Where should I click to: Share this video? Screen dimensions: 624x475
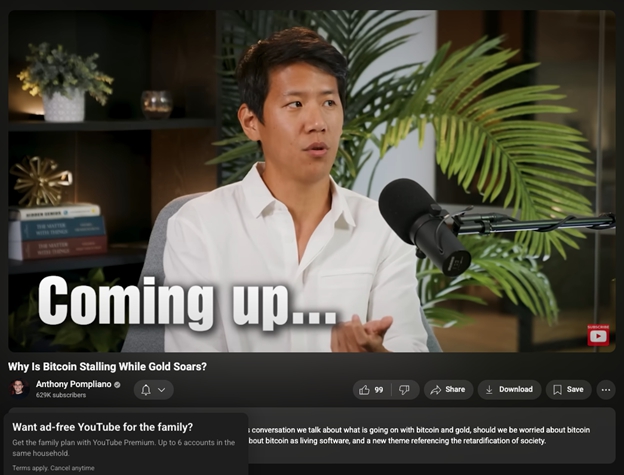point(448,390)
